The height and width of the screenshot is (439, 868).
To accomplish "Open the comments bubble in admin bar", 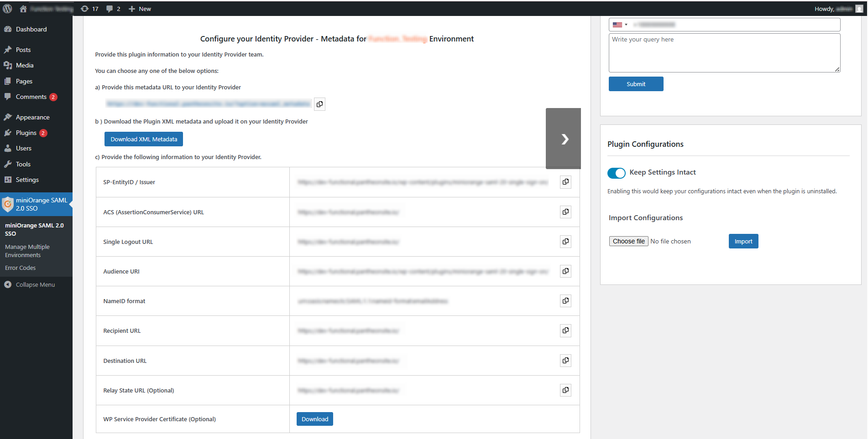I will pos(110,9).
